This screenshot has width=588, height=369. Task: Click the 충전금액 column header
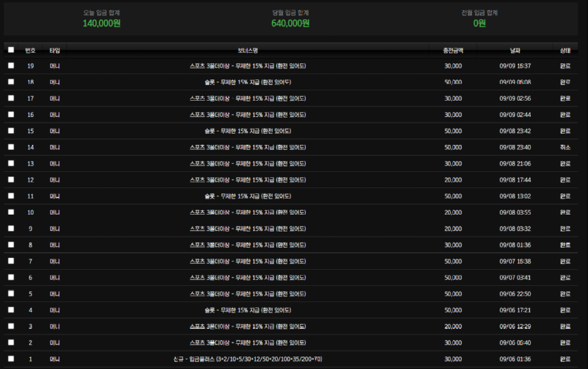(453, 50)
